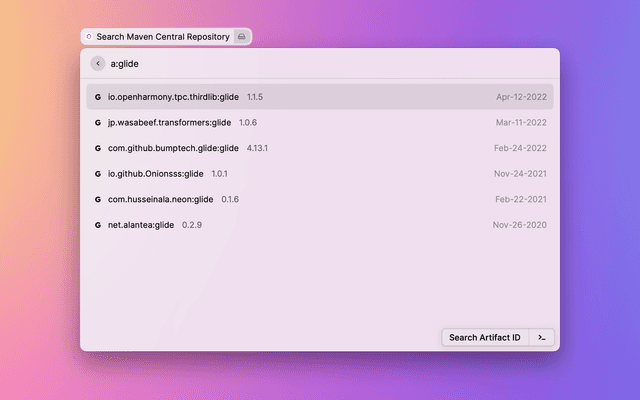
Task: Click the G icon for jp.wasabeef.transformers:glide
Action: [98, 123]
